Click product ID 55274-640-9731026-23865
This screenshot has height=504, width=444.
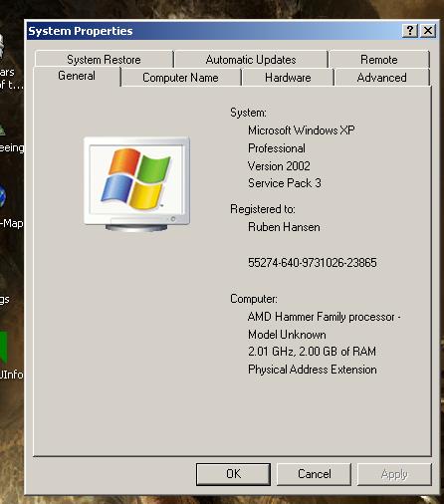pyautogui.click(x=313, y=263)
